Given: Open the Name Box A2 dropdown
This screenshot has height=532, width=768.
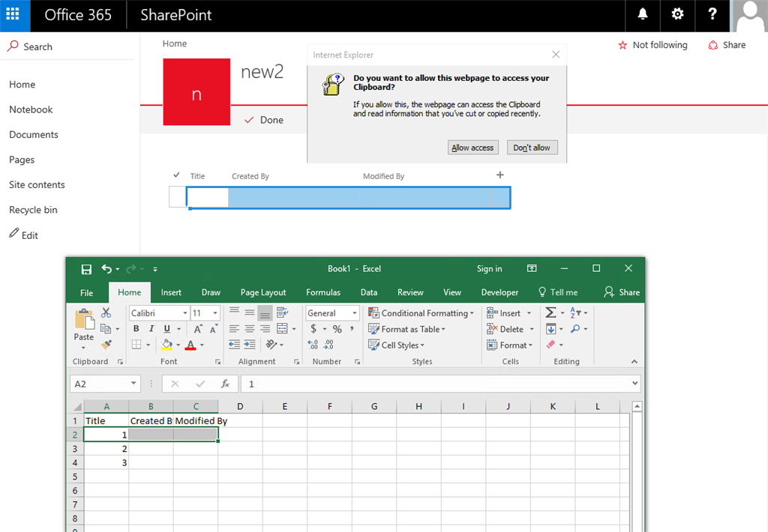Looking at the screenshot, I should click(133, 383).
